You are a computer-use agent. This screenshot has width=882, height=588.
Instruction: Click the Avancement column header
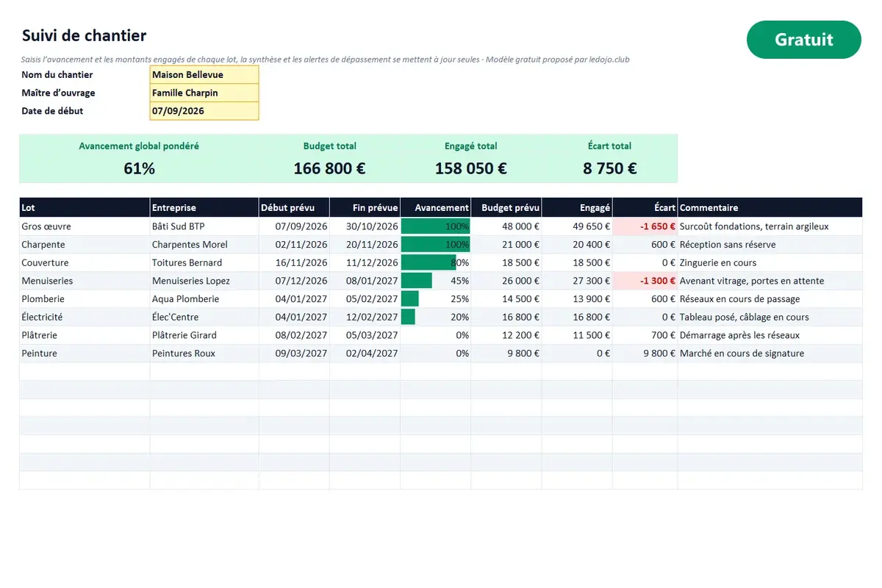[435, 208]
